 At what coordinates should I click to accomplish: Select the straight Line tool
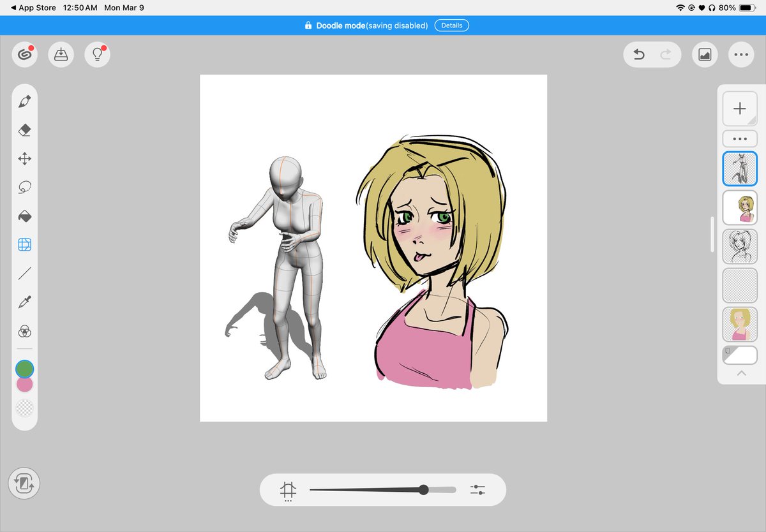(25, 274)
